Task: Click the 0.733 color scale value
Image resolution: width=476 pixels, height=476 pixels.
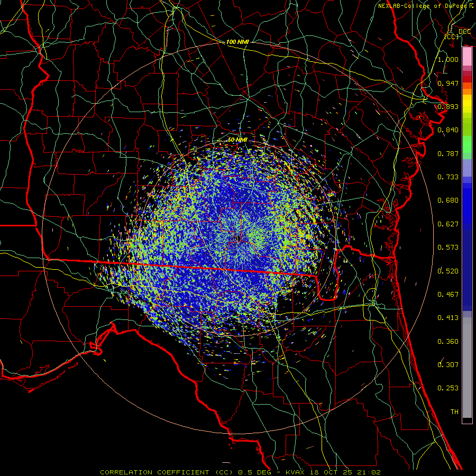Action: tap(448, 177)
